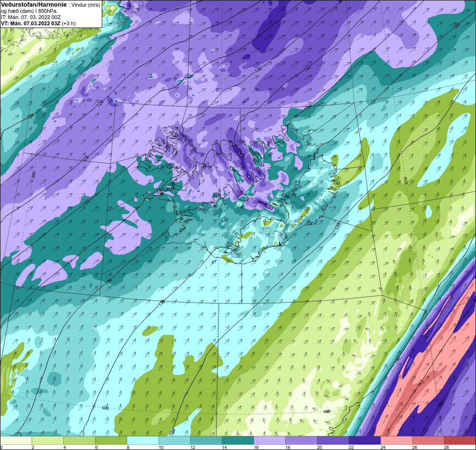Click the '142' contour label
476x450 pixels.
coord(420,383)
